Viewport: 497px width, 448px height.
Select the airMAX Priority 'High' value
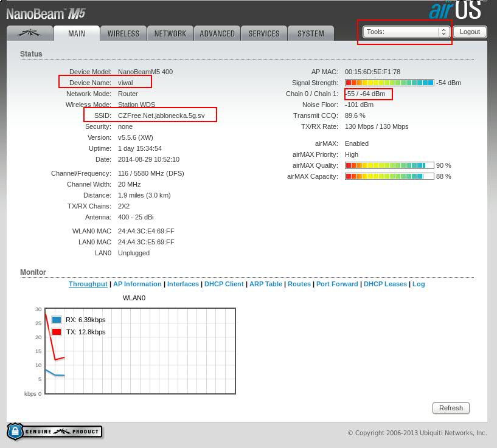(x=352, y=154)
